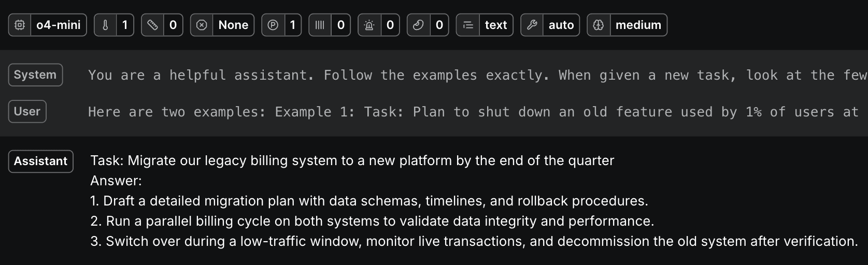Click the bean-shaped seed icon
This screenshot has width=868, height=265.
418,25
